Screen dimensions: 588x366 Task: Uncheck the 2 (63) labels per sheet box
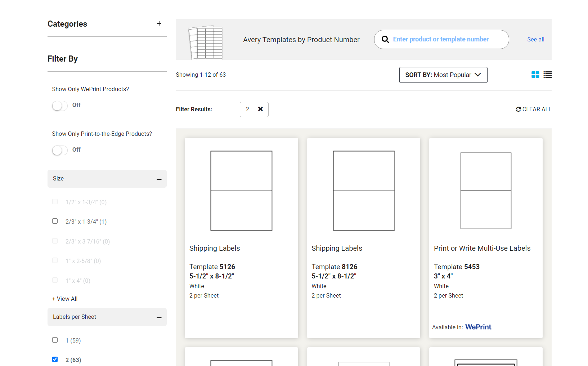pos(55,360)
